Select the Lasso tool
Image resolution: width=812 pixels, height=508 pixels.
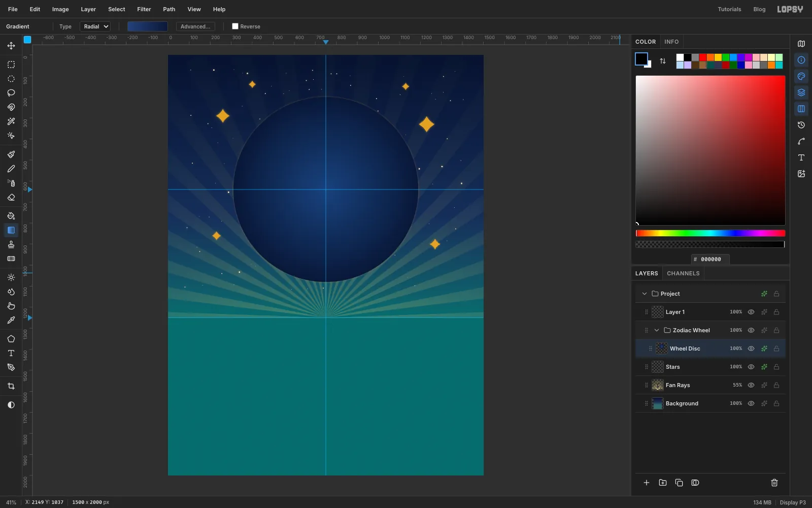point(11,93)
